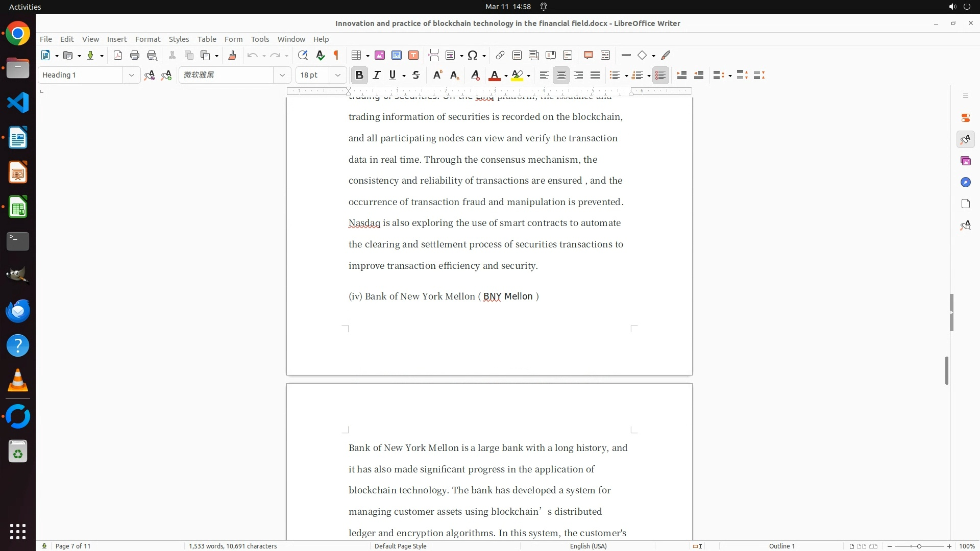Expand the Heading 1 paragraph style dropdown

pos(131,75)
